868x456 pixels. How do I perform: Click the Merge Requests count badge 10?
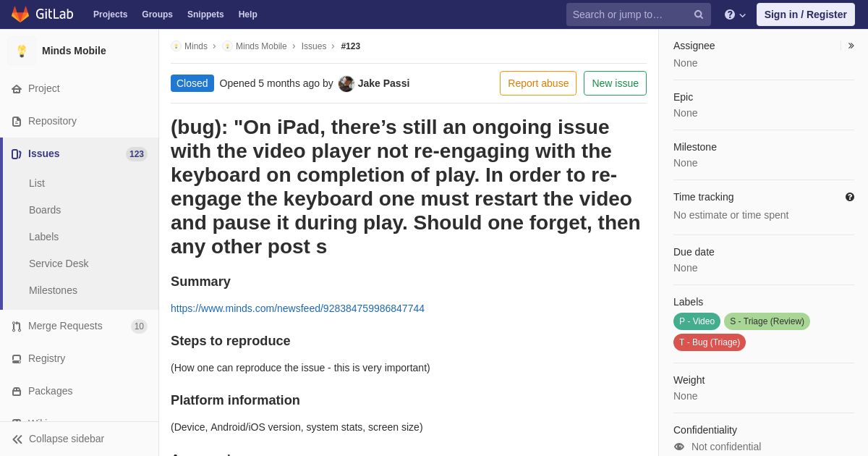(139, 326)
